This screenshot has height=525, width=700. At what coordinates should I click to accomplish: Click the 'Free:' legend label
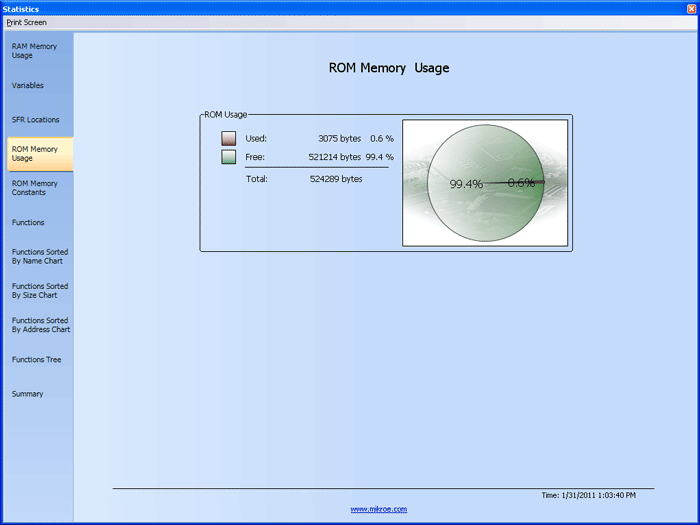(x=255, y=157)
